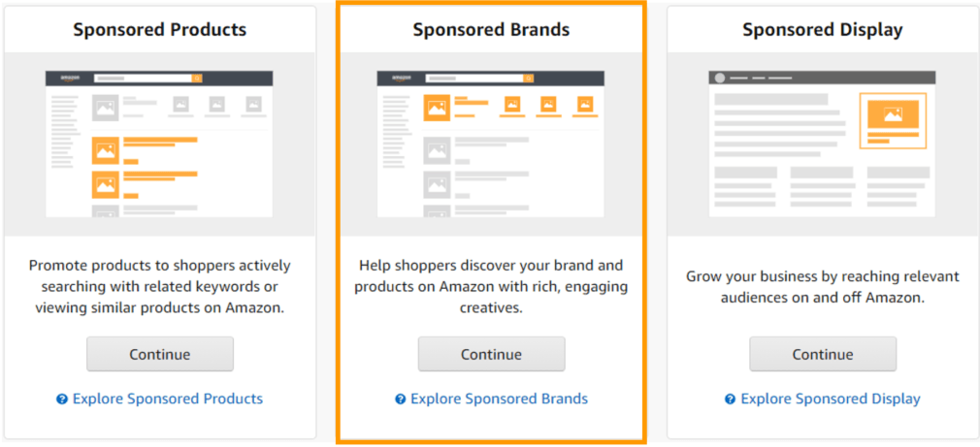Image resolution: width=980 pixels, height=447 pixels.
Task: Select the Sponsored Brands preview thumbnail
Action: 491,144
